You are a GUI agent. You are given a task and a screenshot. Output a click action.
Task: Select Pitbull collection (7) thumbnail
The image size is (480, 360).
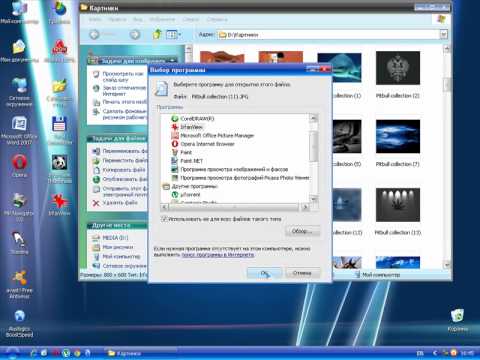398,136
